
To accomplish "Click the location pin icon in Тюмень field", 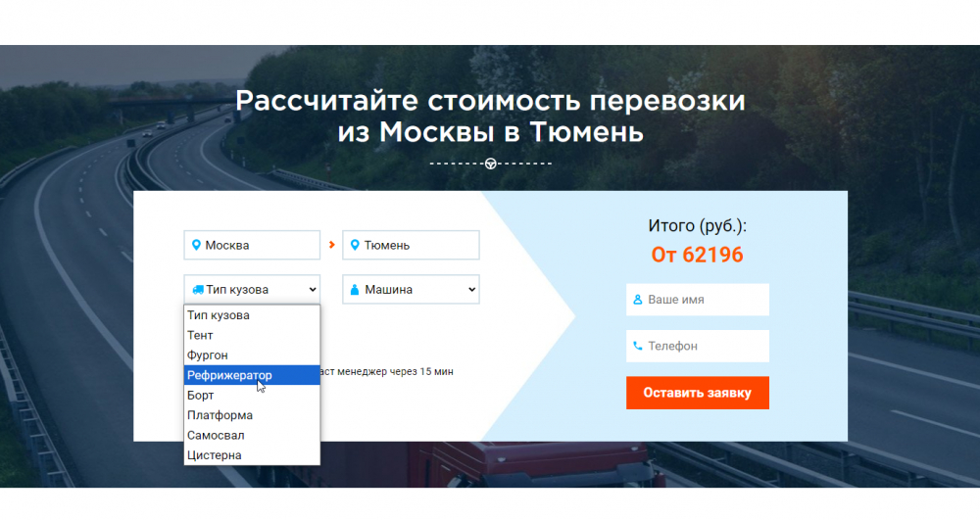I will [355, 246].
